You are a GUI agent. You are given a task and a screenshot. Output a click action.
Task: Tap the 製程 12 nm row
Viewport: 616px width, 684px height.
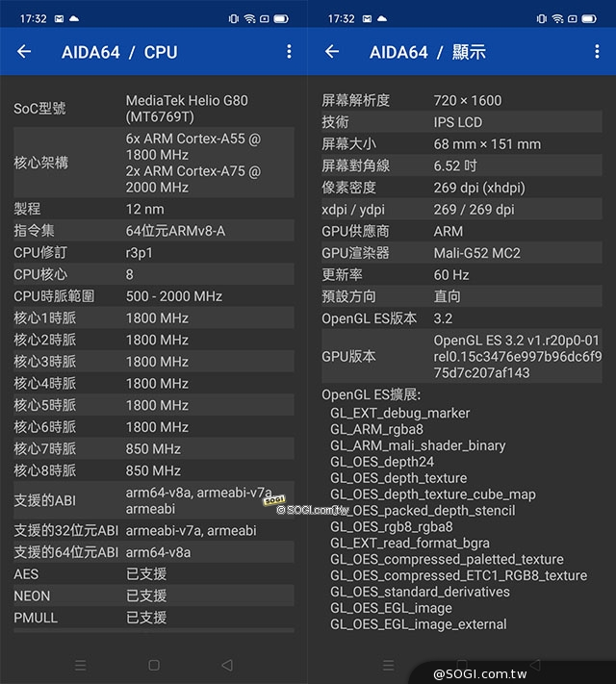[x=154, y=209]
